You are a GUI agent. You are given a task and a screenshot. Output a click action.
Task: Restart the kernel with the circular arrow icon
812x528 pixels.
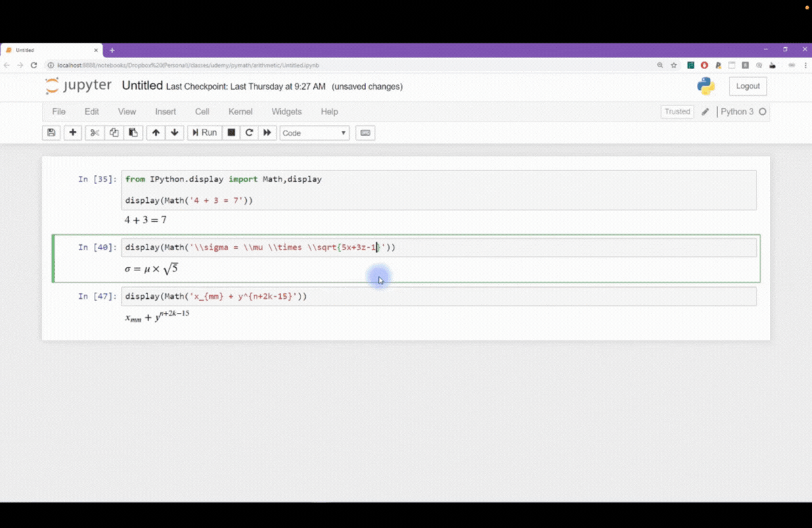(249, 133)
